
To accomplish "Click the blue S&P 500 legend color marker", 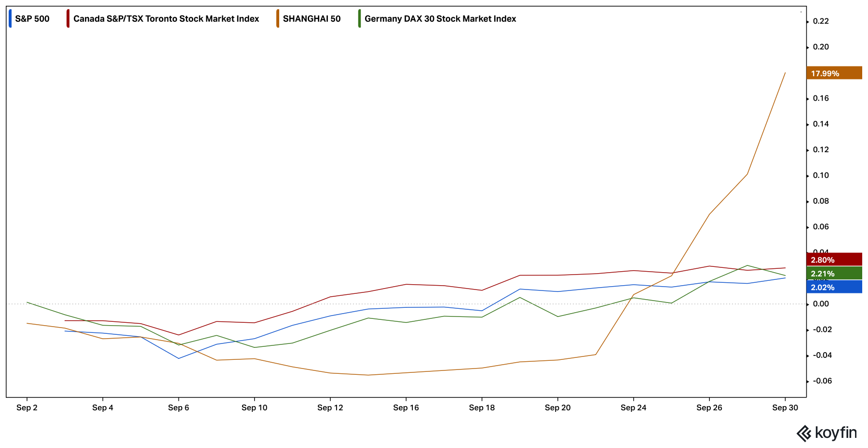I will pyautogui.click(x=10, y=19).
